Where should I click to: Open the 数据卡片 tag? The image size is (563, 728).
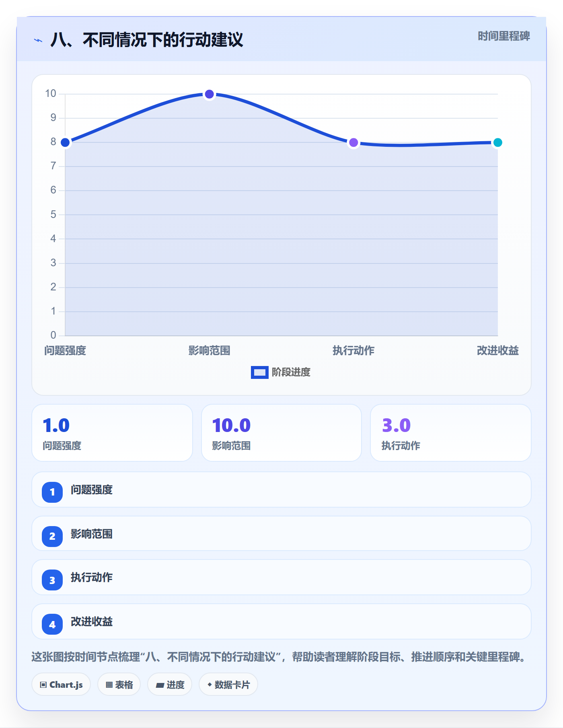pyautogui.click(x=228, y=684)
